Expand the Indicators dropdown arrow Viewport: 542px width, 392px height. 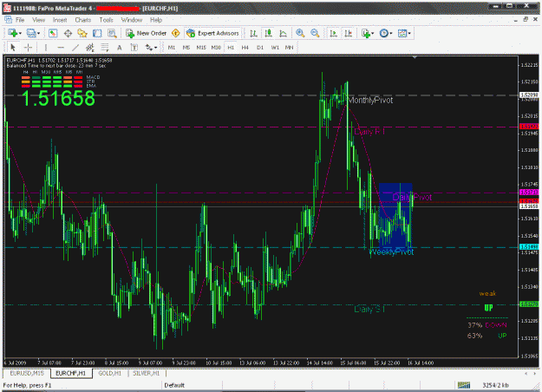(x=373, y=33)
